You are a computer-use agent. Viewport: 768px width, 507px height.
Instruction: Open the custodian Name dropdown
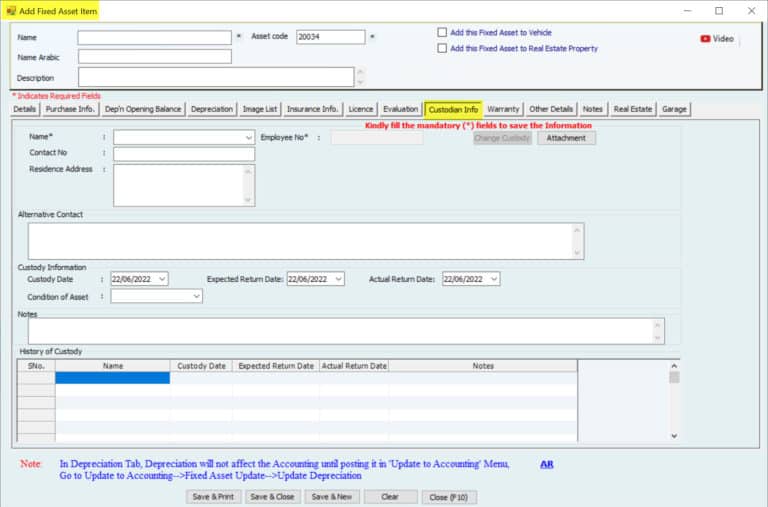[x=249, y=137]
